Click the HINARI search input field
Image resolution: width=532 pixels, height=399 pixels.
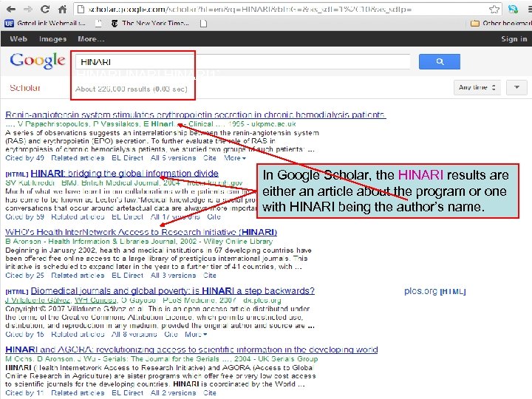(242, 62)
